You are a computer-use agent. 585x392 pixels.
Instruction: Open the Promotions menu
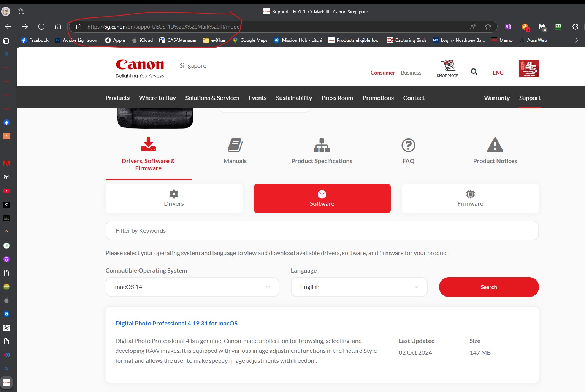click(378, 98)
